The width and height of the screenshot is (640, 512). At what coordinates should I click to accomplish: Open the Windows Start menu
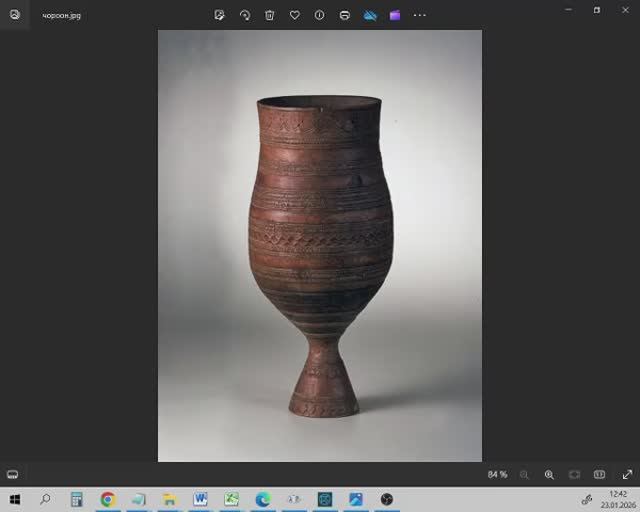pos(15,499)
